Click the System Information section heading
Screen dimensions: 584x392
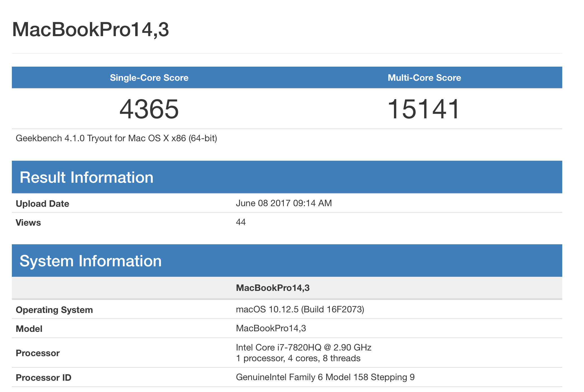click(x=91, y=261)
